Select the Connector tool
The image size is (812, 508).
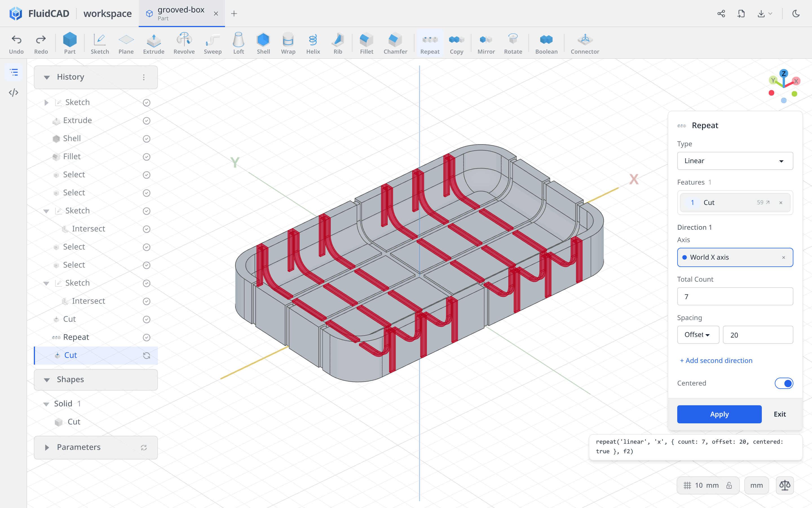tap(584, 43)
